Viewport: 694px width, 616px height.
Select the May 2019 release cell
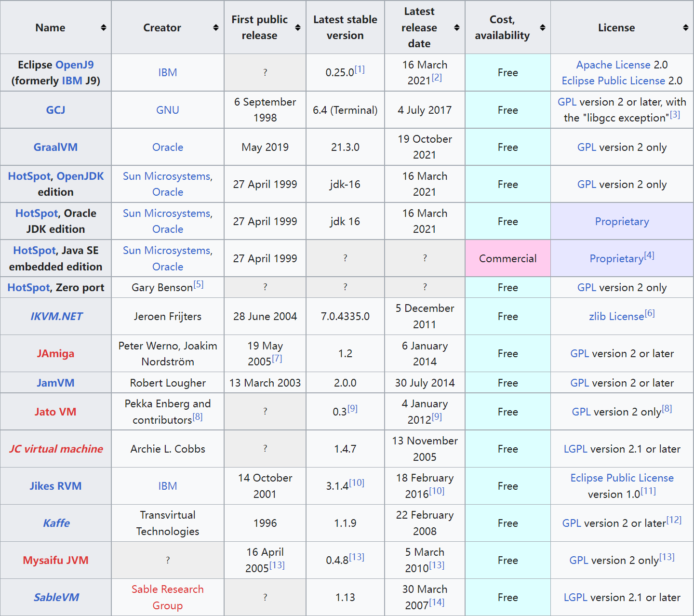coord(265,147)
